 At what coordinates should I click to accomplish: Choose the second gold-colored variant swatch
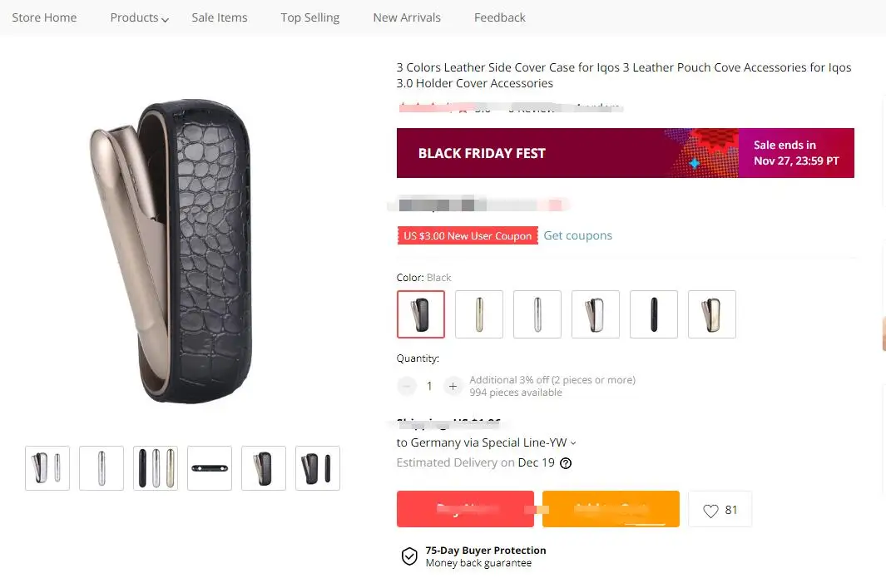click(x=479, y=314)
